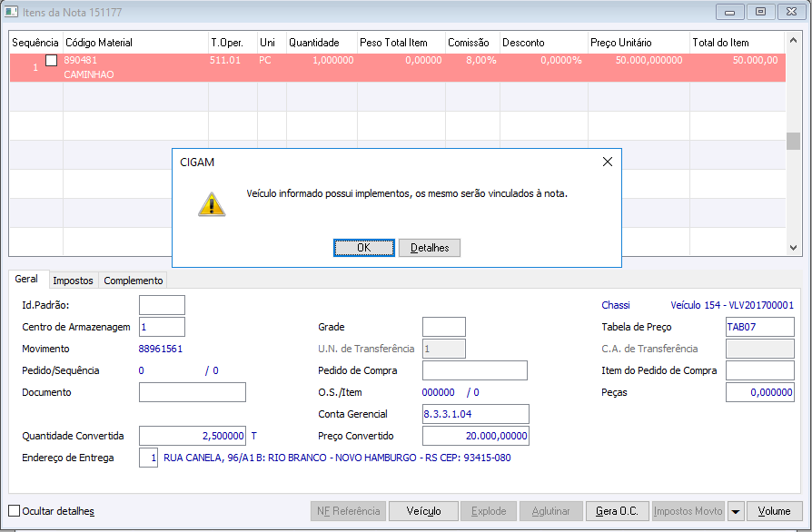Close the CIGAM warning dialog
Viewport: 812px width, 532px height.
click(608, 162)
